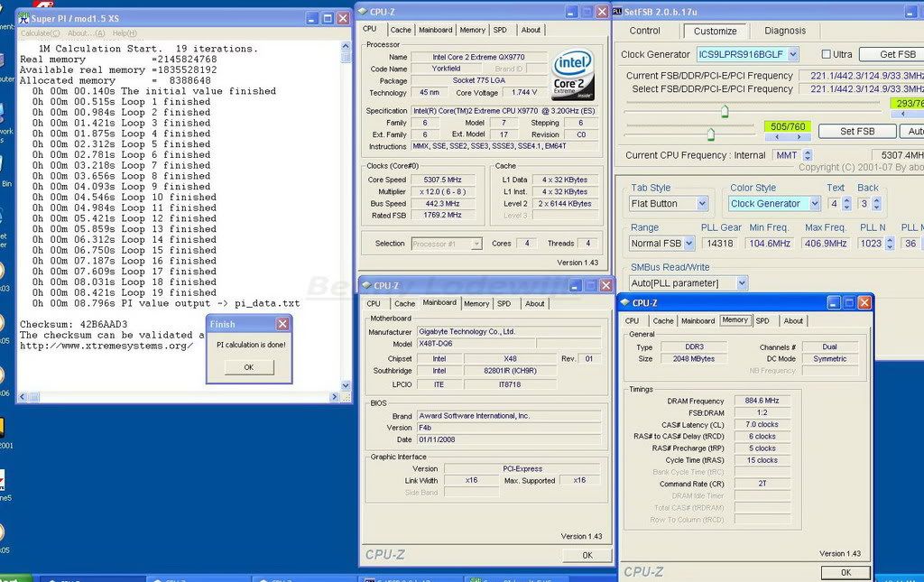Screen dimensions: 924x582
Task: Click the SetFSB title bar icon
Action: click(617, 11)
